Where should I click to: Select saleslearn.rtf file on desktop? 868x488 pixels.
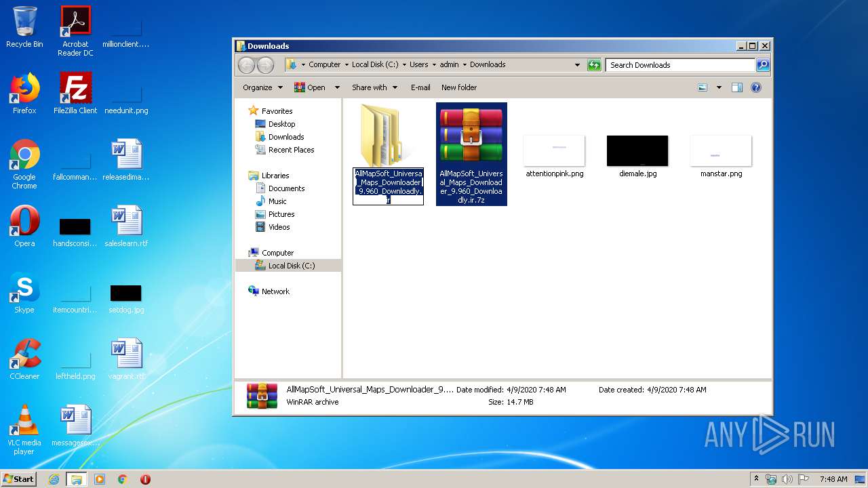[126, 226]
